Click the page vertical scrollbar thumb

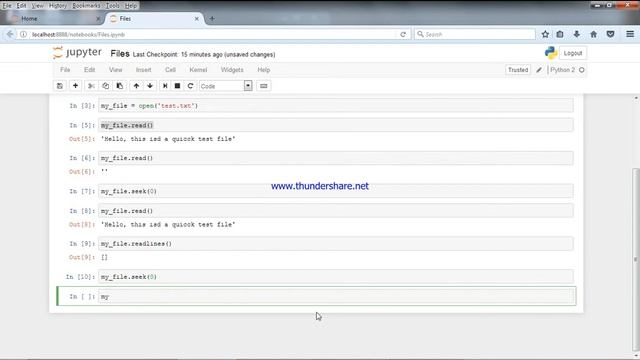click(x=636, y=260)
